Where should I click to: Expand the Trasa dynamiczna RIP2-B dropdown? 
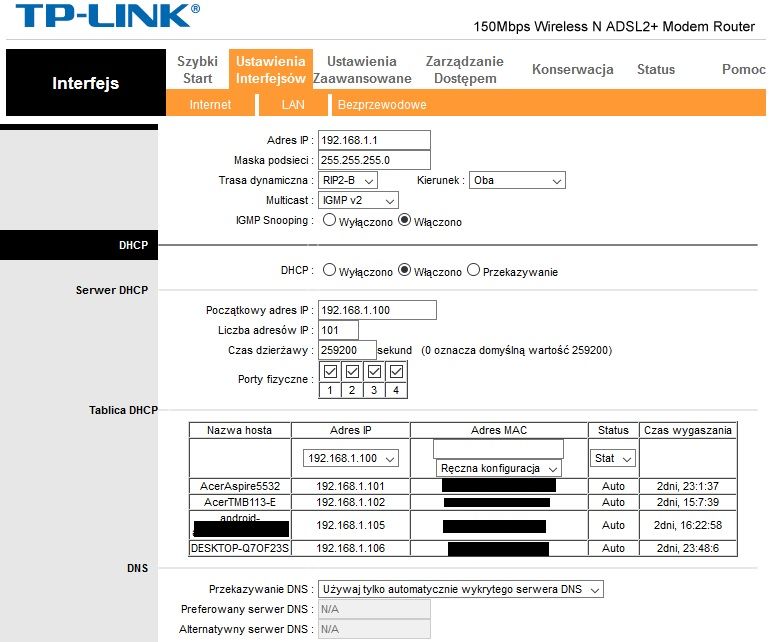tap(348, 180)
